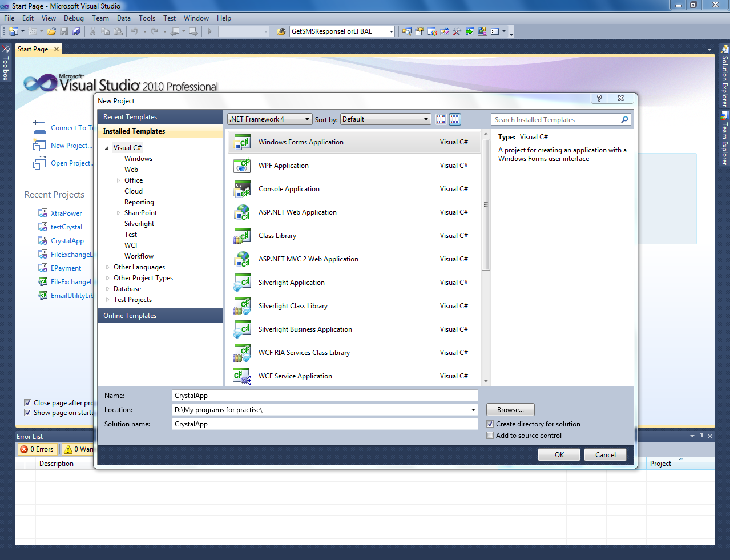Image resolution: width=730 pixels, height=560 pixels.
Task: Click the Save All toolbar icon
Action: click(76, 31)
